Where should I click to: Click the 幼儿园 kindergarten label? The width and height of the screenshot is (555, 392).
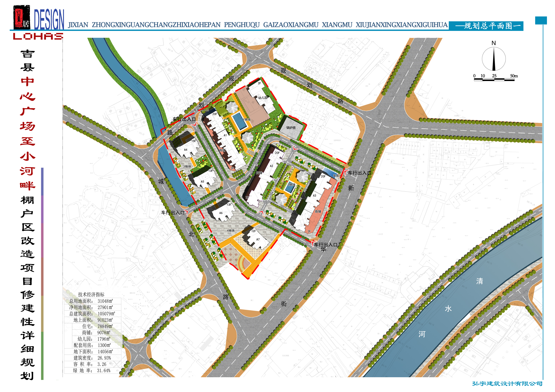(x=262, y=98)
